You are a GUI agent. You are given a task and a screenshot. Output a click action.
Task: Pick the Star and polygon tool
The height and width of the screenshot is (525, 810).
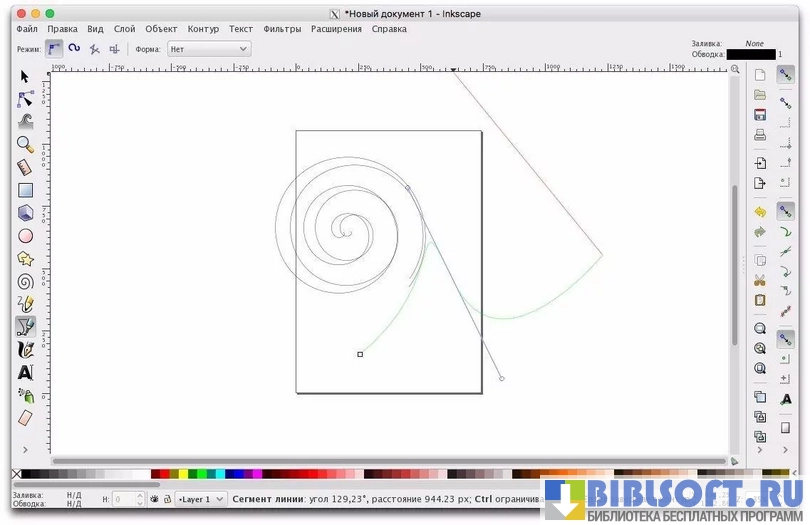pyautogui.click(x=26, y=259)
